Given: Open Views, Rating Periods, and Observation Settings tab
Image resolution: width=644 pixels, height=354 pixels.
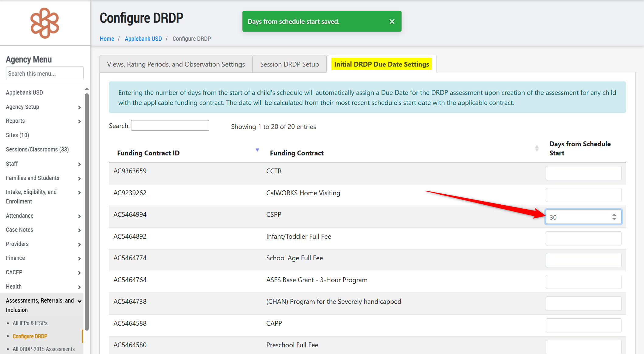Looking at the screenshot, I should click(x=176, y=64).
